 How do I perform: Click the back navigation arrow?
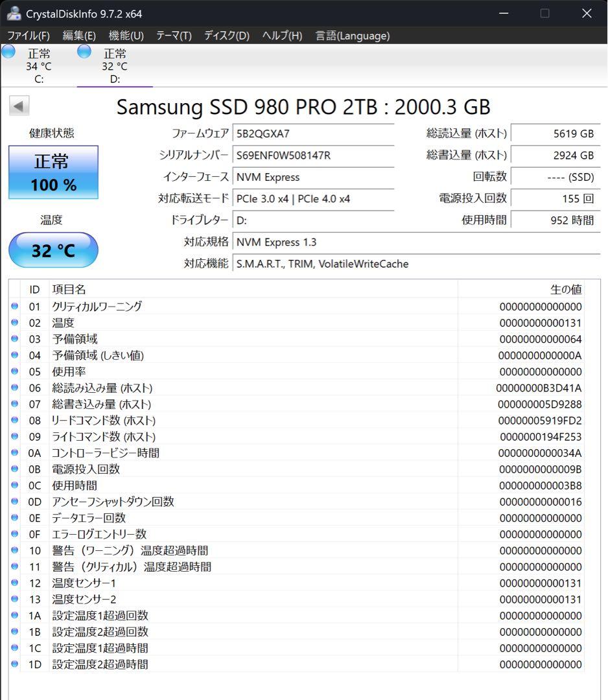[18, 105]
